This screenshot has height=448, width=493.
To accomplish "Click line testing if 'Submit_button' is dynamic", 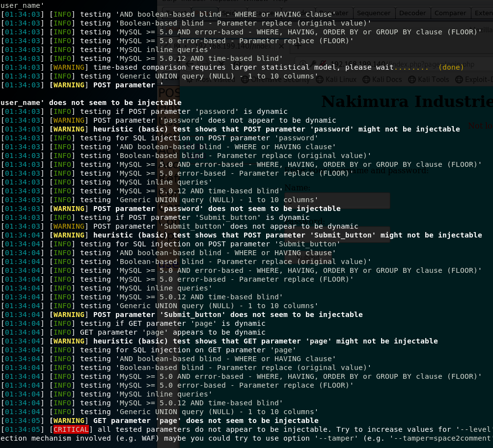I will coord(155,217).
